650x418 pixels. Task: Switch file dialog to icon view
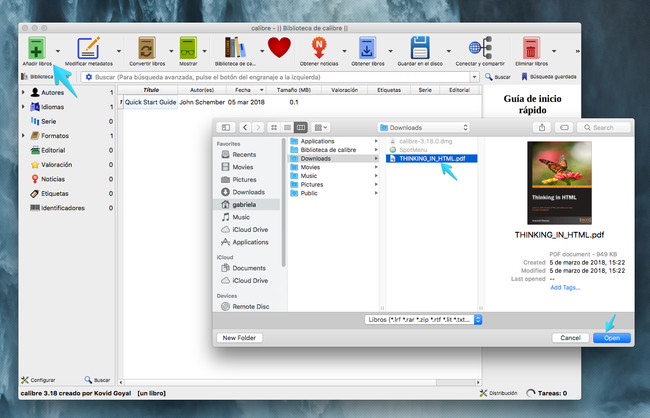pyautogui.click(x=274, y=127)
